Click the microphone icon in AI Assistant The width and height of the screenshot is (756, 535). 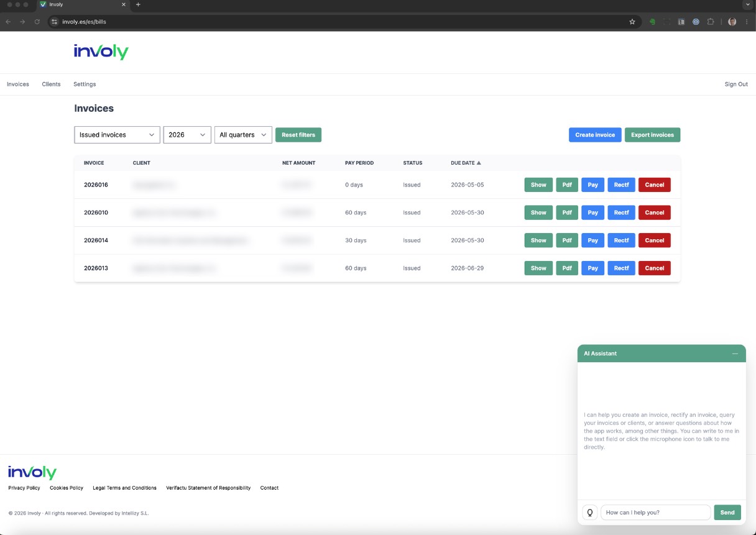coord(590,513)
